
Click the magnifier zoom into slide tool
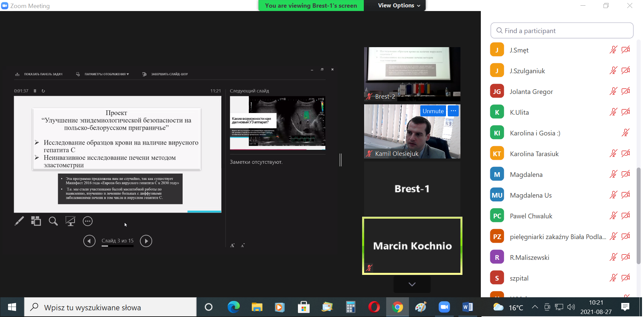[x=53, y=221]
